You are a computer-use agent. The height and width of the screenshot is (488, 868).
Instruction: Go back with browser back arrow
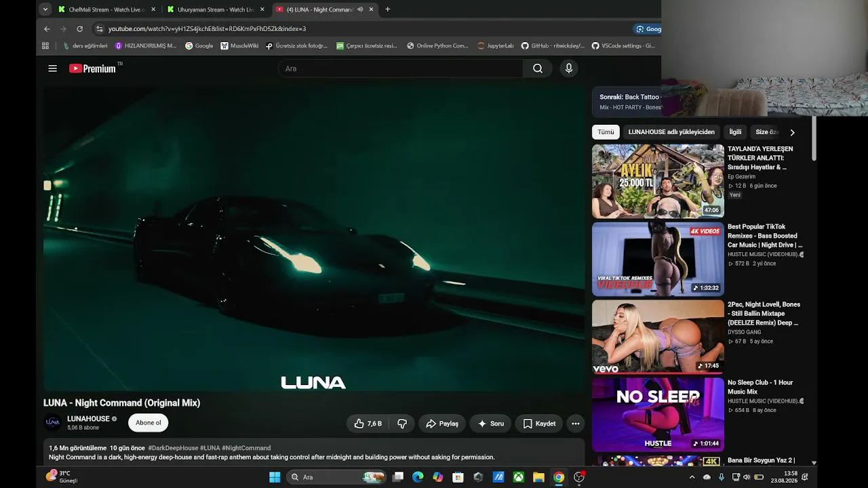tap(47, 29)
